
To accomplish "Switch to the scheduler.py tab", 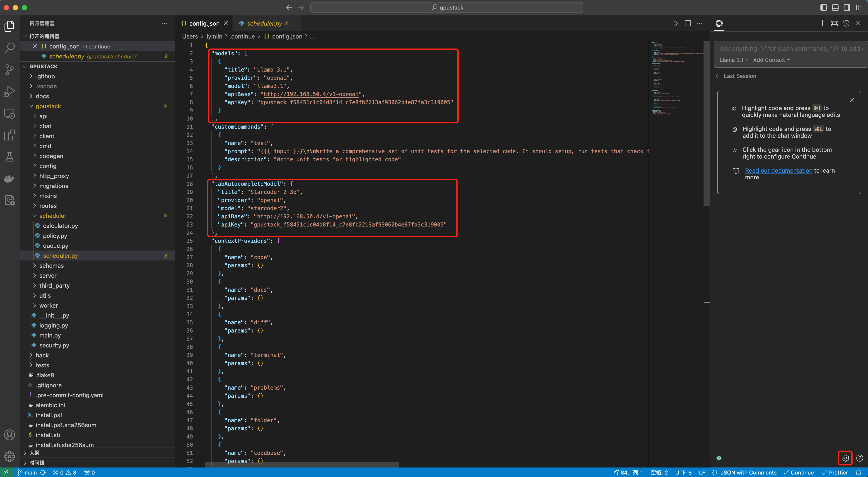I will [x=264, y=23].
